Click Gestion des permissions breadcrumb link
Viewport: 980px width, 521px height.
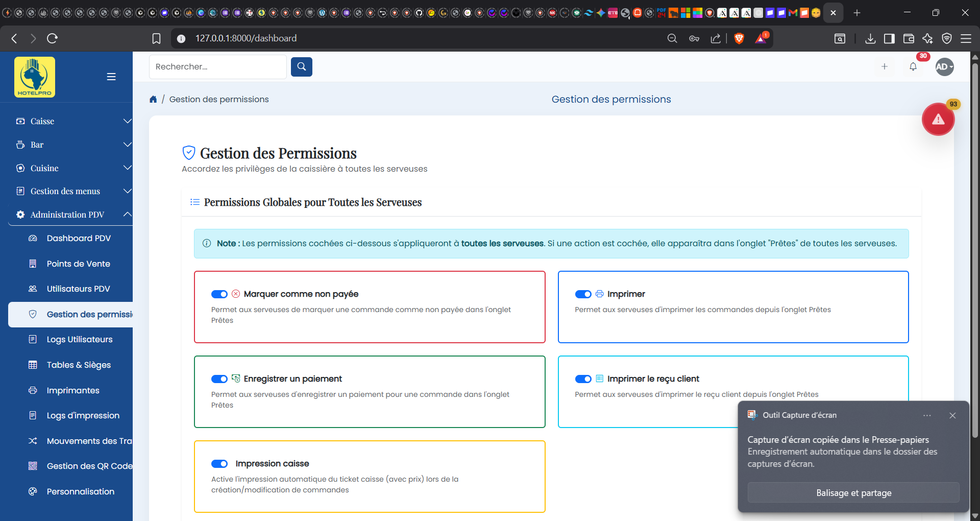(219, 99)
